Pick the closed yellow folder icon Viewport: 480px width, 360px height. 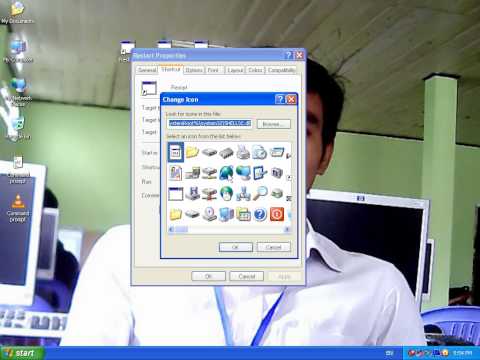pos(175,214)
